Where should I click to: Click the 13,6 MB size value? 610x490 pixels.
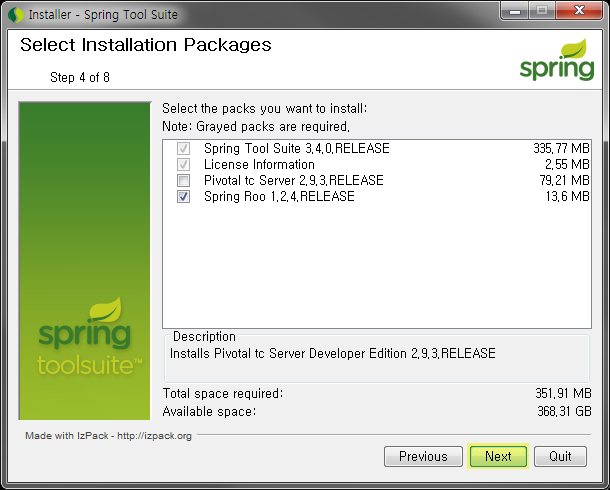coord(568,196)
